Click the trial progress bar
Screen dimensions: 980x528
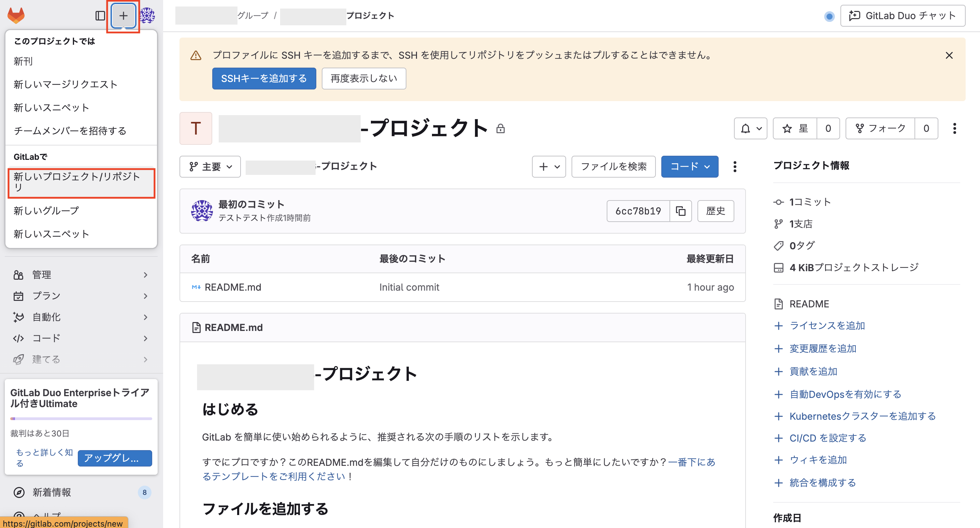(81, 418)
